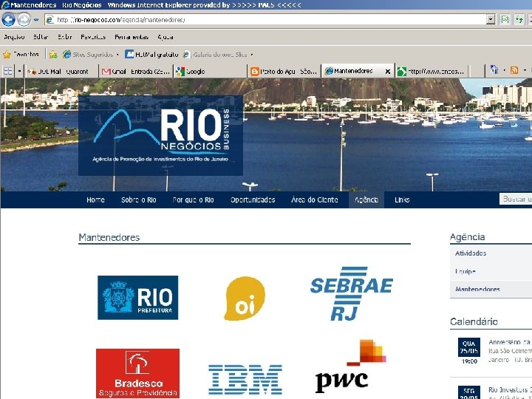Open the HotMail gratuito favorites link
Viewport: 532px width, 399px height.
coord(151,54)
